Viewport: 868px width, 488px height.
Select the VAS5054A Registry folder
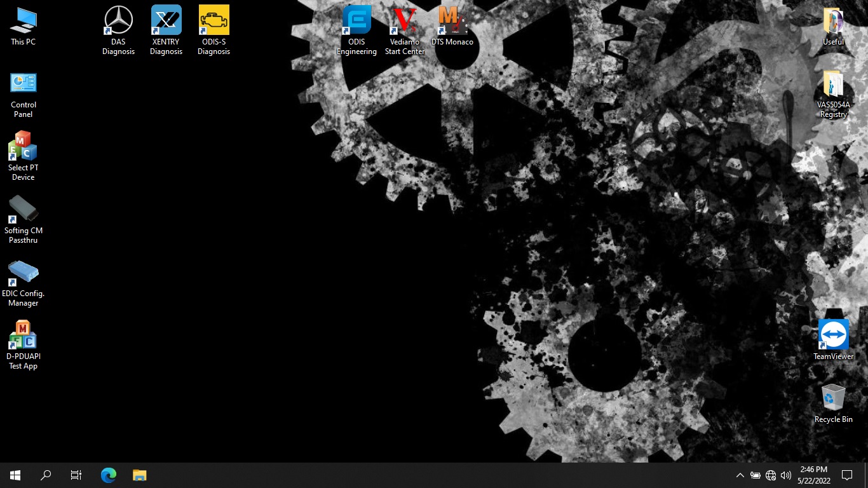point(833,93)
